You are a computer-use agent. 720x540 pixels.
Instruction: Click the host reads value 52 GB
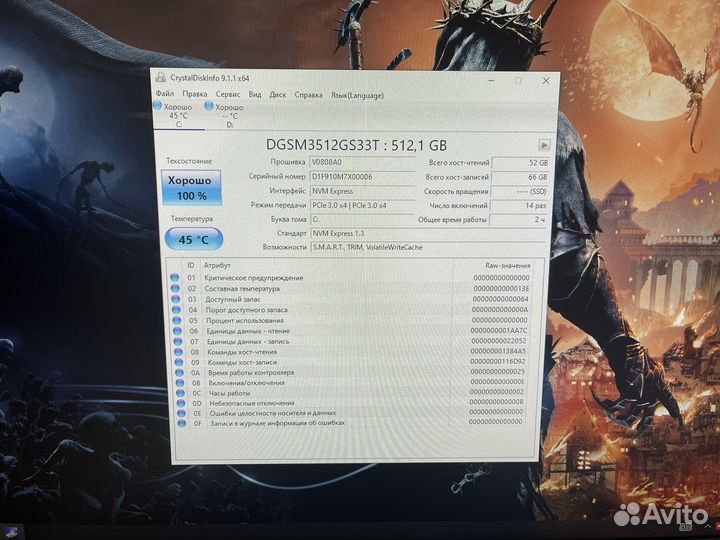click(520, 163)
